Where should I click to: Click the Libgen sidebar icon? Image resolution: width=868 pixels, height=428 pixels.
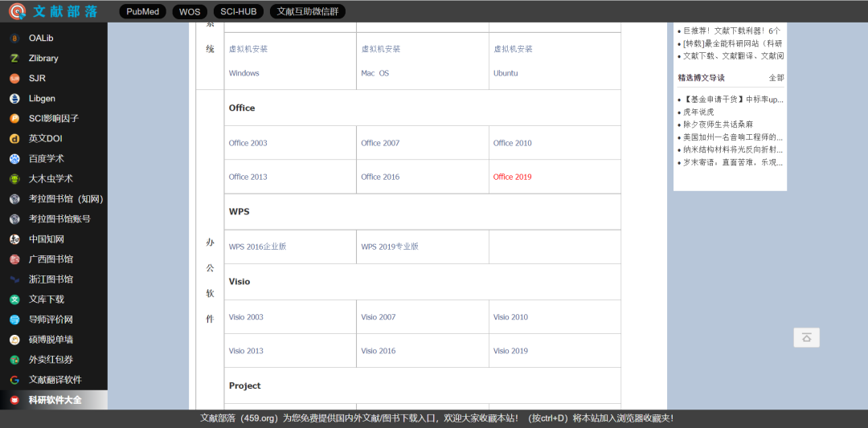pos(15,99)
